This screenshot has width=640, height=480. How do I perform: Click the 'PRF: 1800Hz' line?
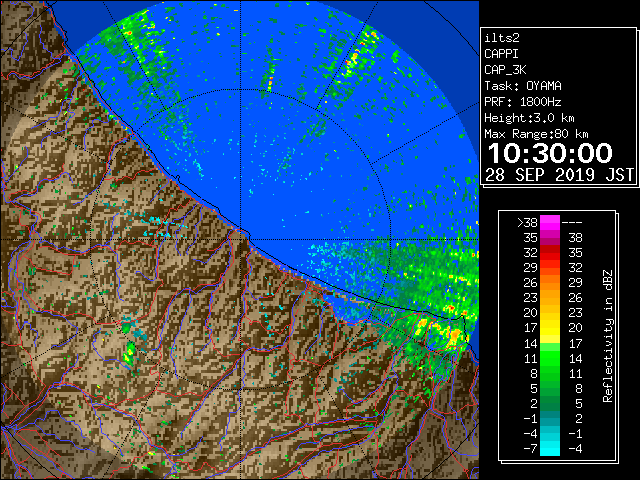click(523, 102)
